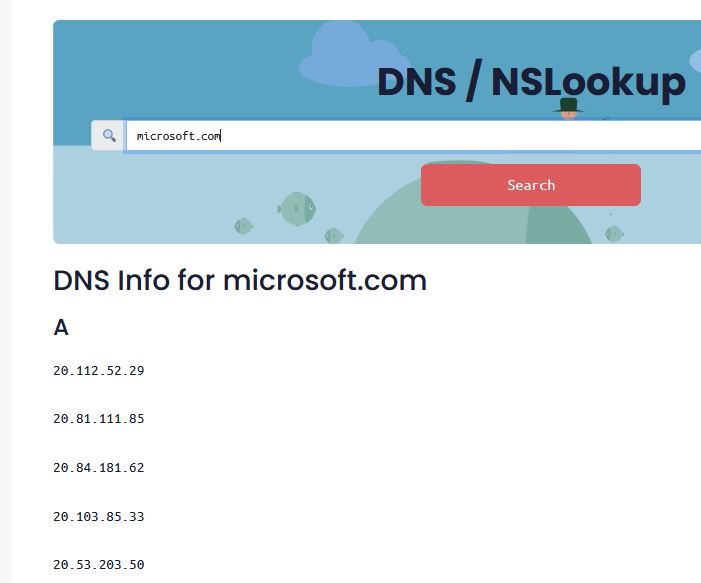Focus the domain input containing microsoft.com

pyautogui.click(x=413, y=135)
